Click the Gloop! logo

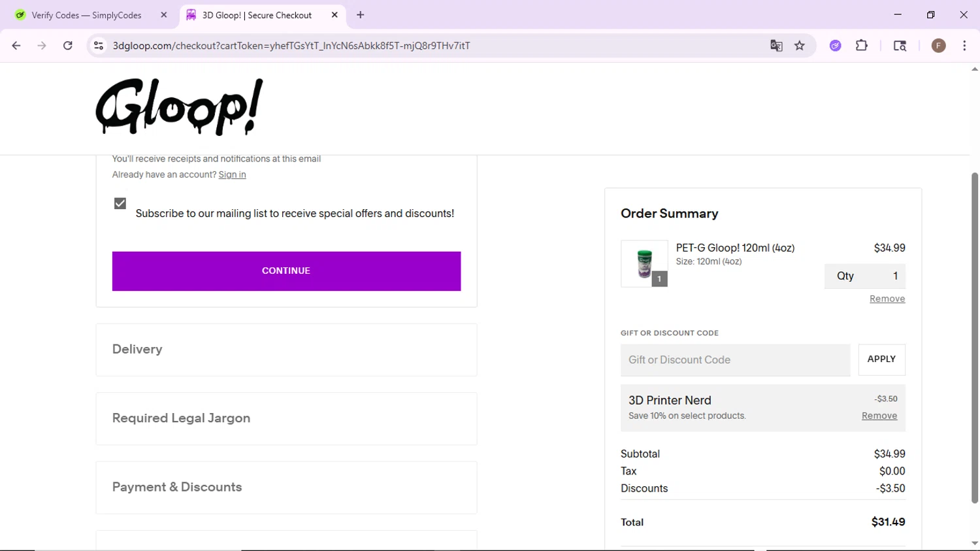pos(180,107)
